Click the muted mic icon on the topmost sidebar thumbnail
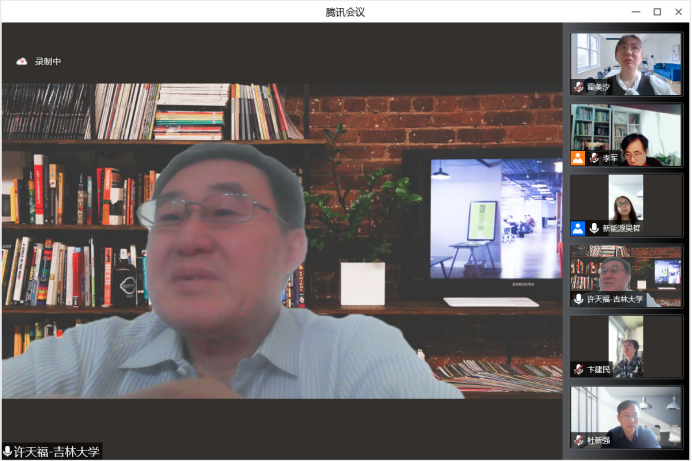This screenshot has height=461, width=692. coord(579,87)
